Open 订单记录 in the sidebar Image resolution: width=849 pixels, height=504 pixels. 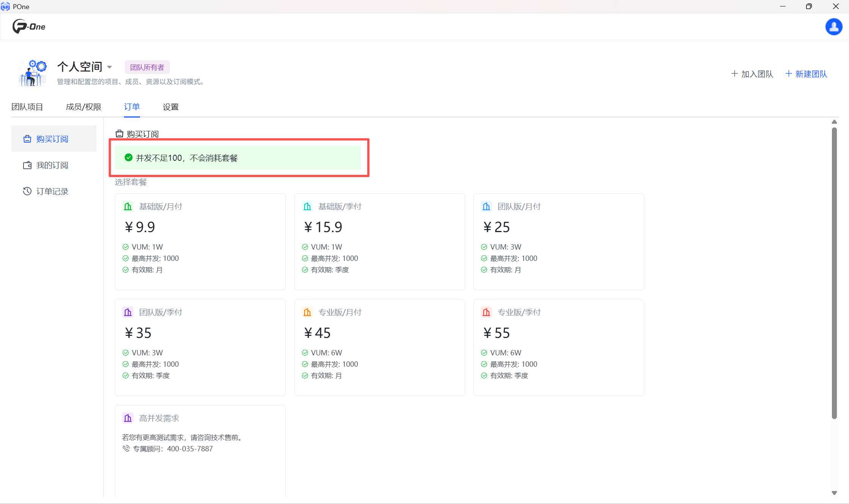52,192
